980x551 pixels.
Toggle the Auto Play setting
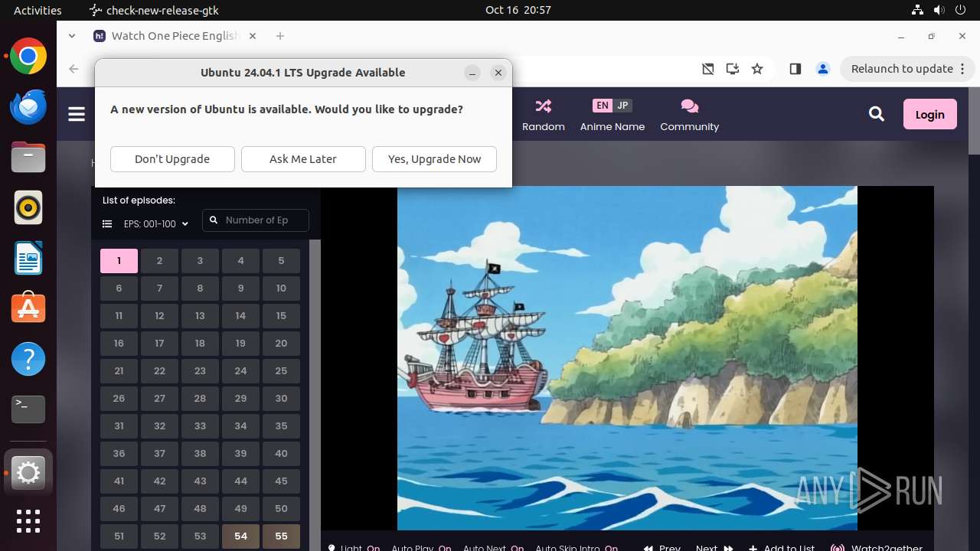point(422,548)
